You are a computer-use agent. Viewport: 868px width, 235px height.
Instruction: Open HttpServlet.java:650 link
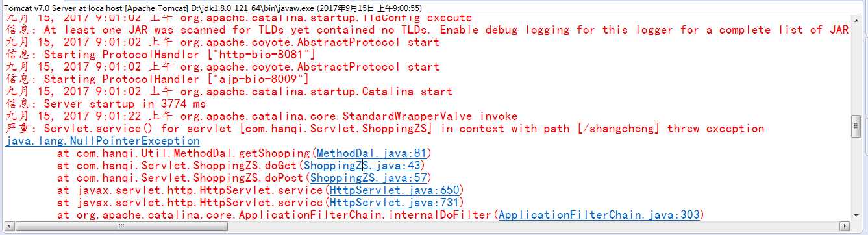(394, 190)
